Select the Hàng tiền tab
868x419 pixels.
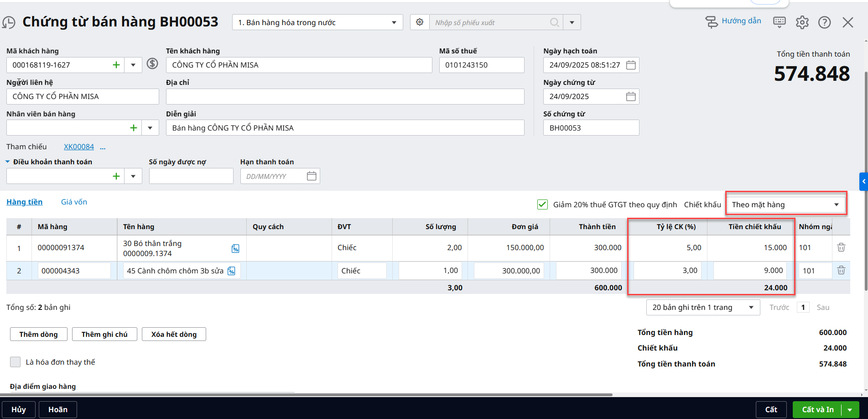coord(25,202)
